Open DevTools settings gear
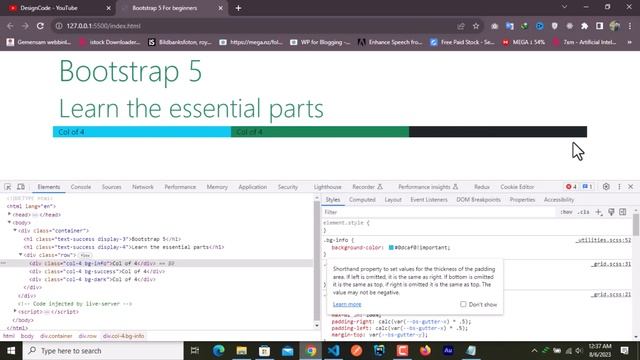 click(606, 187)
